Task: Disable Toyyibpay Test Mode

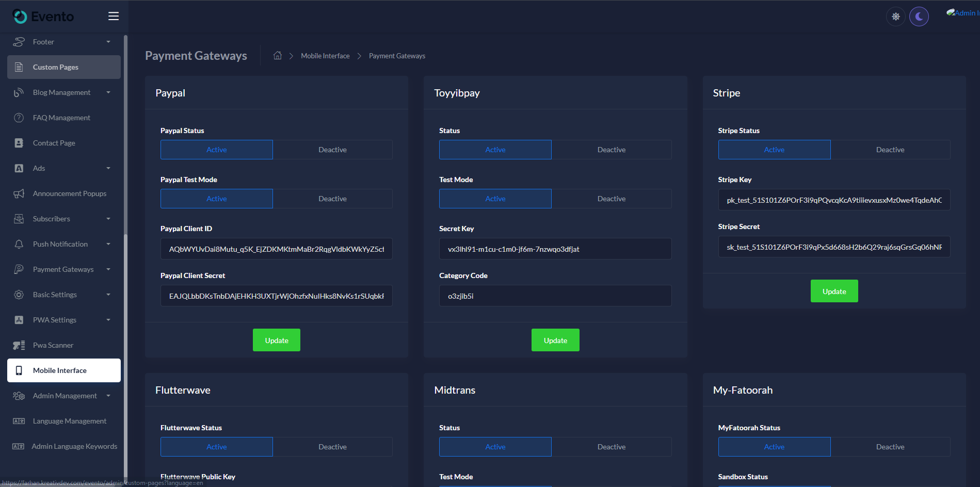Action: (x=611, y=198)
